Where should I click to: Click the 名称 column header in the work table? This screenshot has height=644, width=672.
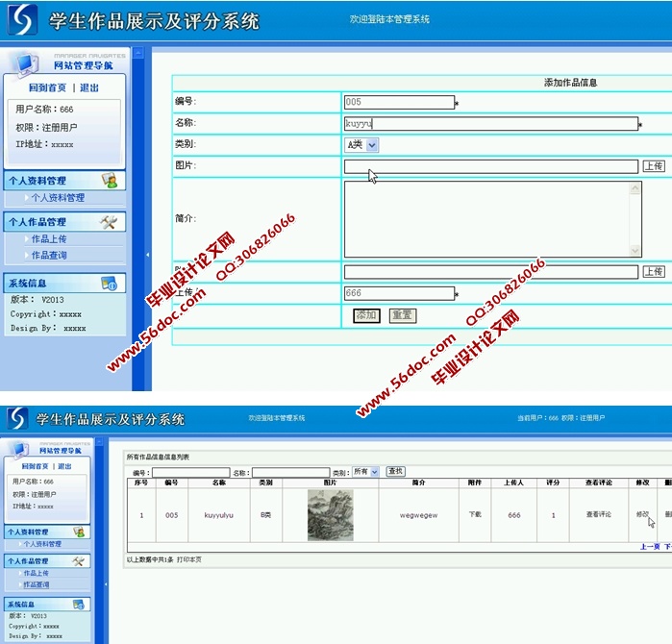pos(219,483)
